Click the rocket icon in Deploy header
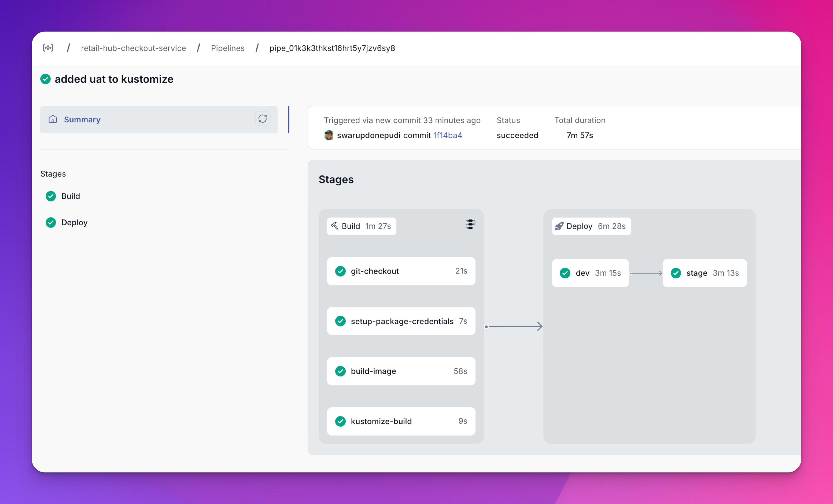 point(559,226)
